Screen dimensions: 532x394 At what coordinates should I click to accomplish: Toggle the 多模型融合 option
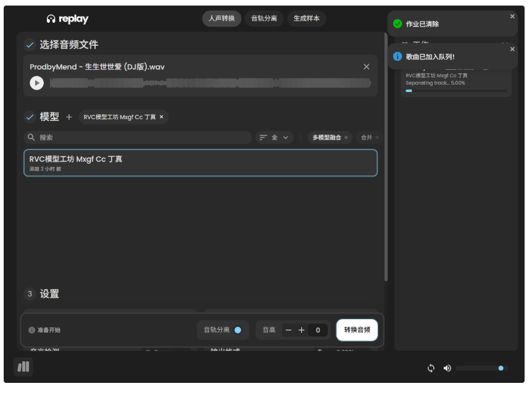330,138
